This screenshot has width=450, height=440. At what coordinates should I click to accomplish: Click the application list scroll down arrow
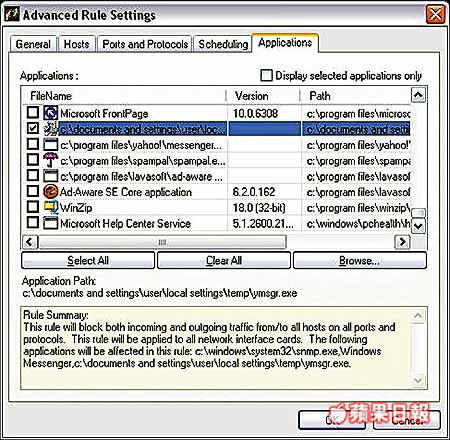[x=418, y=226]
